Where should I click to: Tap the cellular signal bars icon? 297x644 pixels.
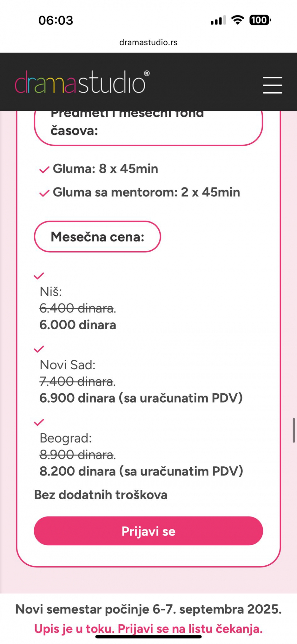click(218, 20)
